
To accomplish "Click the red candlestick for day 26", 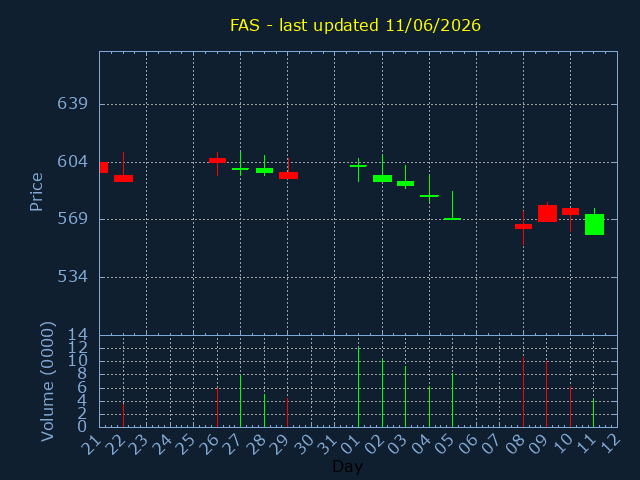I will point(218,160).
